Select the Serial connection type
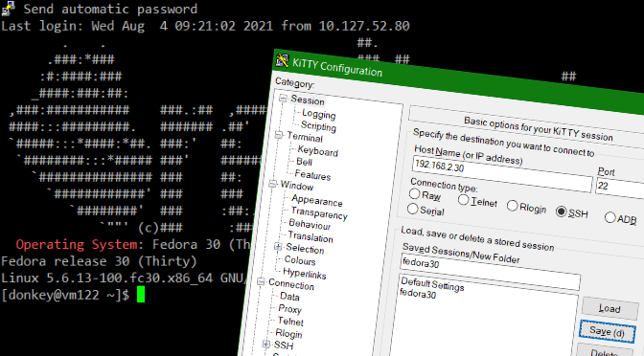This screenshot has height=356, width=644. point(413,209)
